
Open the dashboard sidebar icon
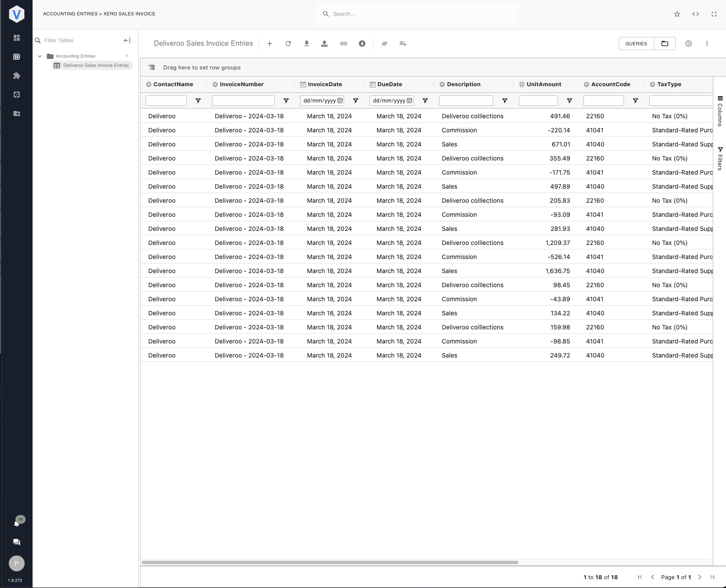tap(17, 38)
